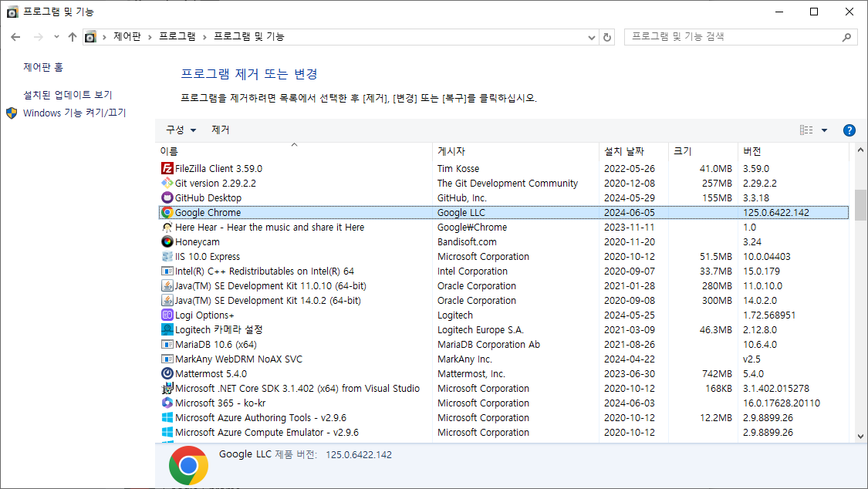Click the refresh button beside address bar
This screenshot has width=868, height=489.
607,37
